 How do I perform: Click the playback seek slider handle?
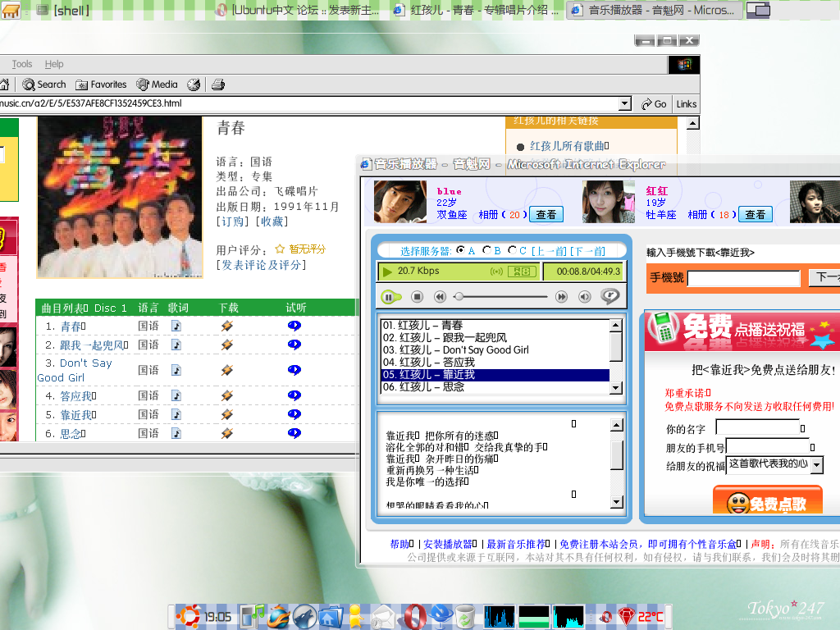[x=458, y=296]
